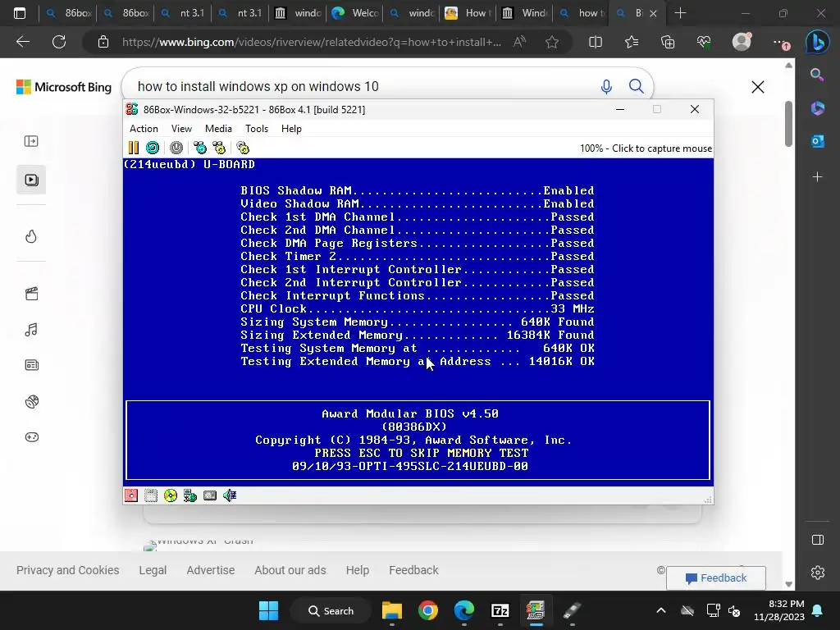Open the Edge sidebar search icon
The width and height of the screenshot is (840, 630).
click(817, 75)
